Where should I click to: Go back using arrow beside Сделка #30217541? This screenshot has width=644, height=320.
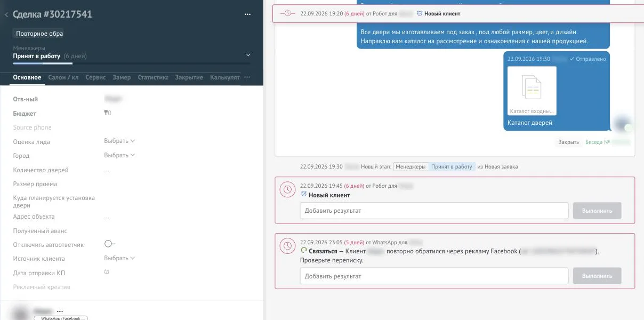6,15
